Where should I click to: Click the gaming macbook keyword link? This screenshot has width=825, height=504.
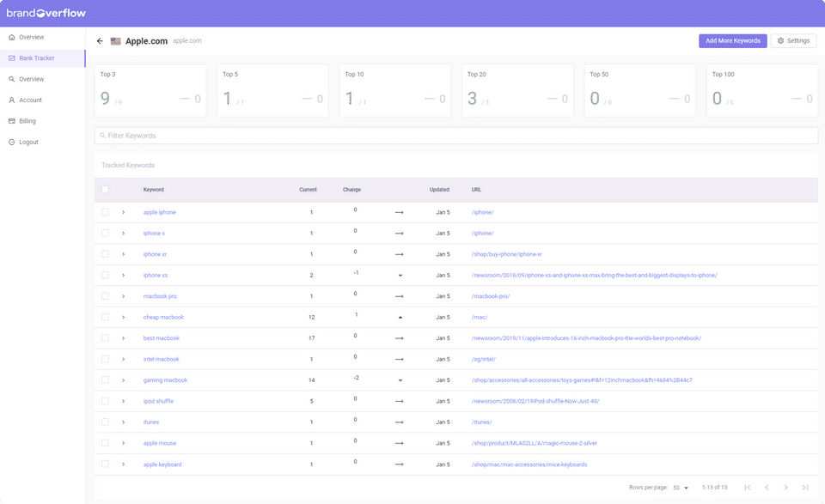pyautogui.click(x=165, y=380)
